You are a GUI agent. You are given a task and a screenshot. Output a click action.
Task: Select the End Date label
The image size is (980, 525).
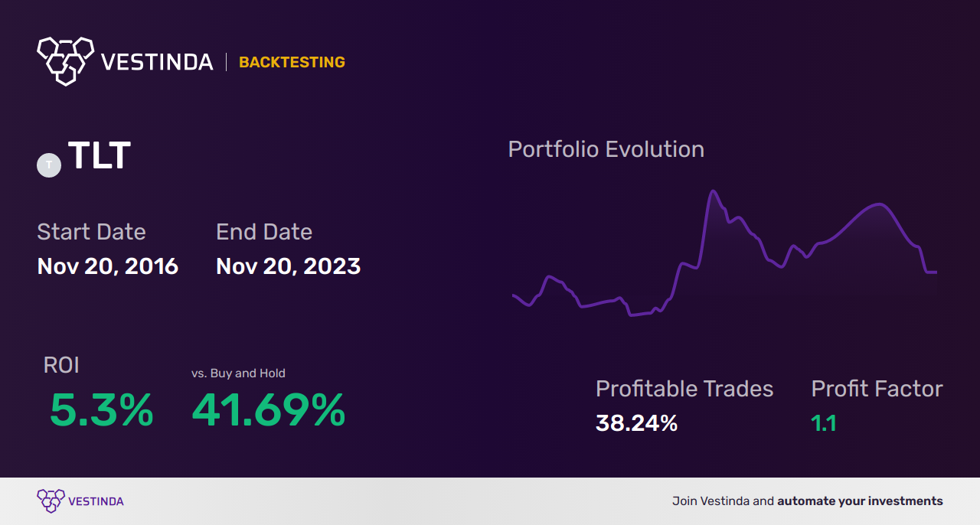click(264, 232)
